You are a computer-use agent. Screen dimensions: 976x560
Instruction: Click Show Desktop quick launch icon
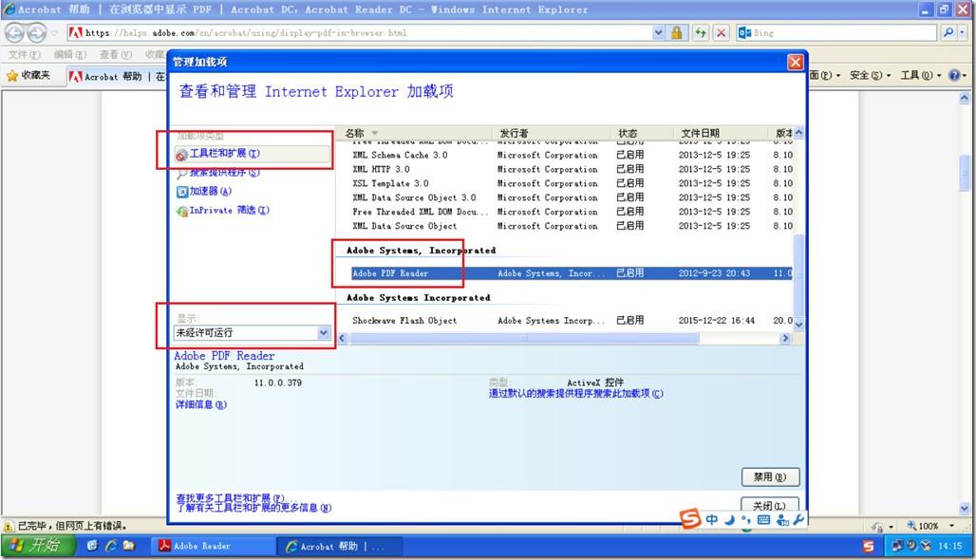tap(92, 546)
